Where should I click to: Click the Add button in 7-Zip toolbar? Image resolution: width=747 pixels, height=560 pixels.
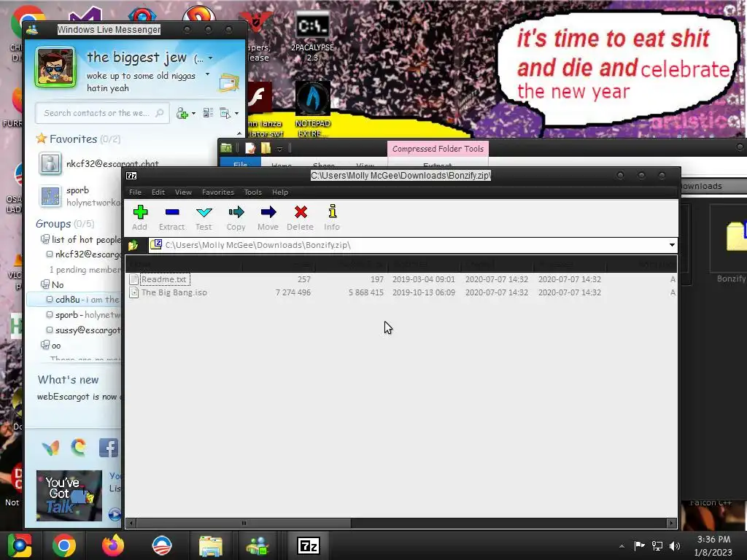point(139,217)
